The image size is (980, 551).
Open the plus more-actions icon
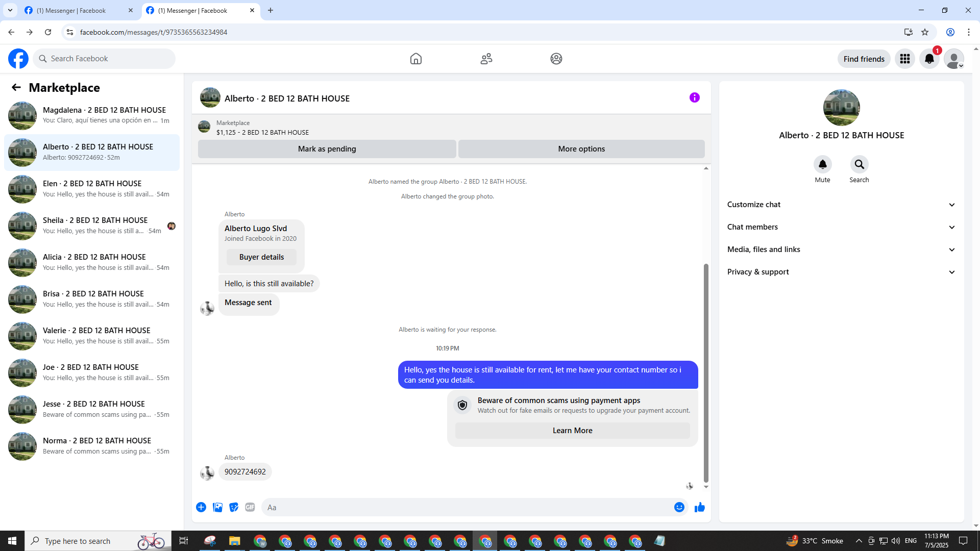click(201, 507)
